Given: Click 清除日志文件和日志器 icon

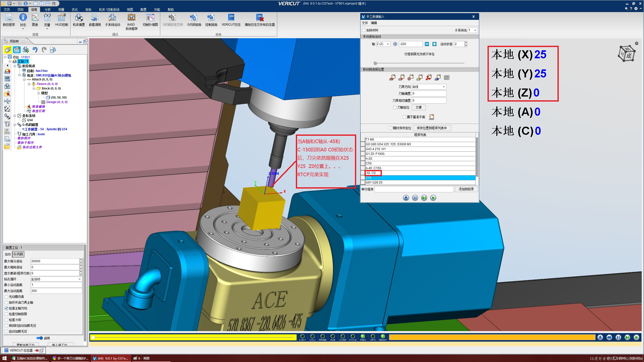Looking at the screenshot, I should click(x=260, y=18).
